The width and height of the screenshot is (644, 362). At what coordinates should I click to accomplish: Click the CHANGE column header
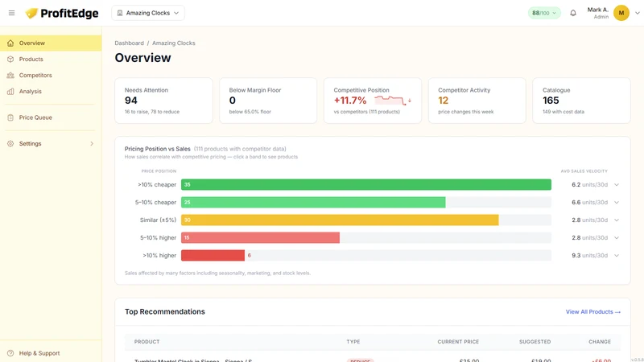pos(600,341)
